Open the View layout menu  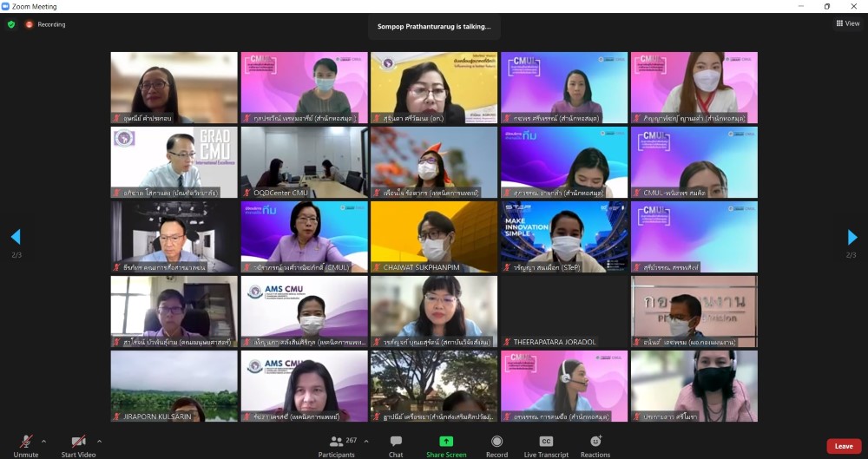pyautogui.click(x=847, y=23)
